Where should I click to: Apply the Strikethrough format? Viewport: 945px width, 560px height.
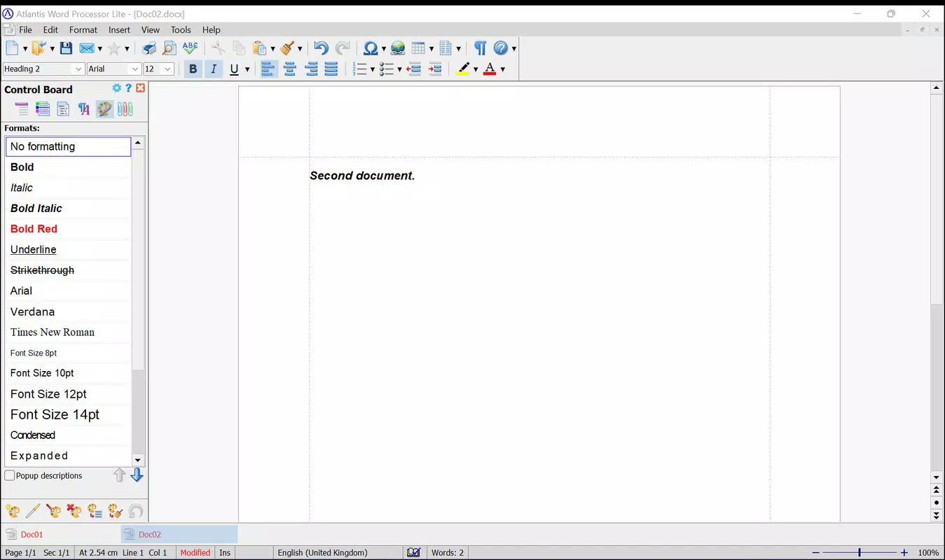[68, 270]
